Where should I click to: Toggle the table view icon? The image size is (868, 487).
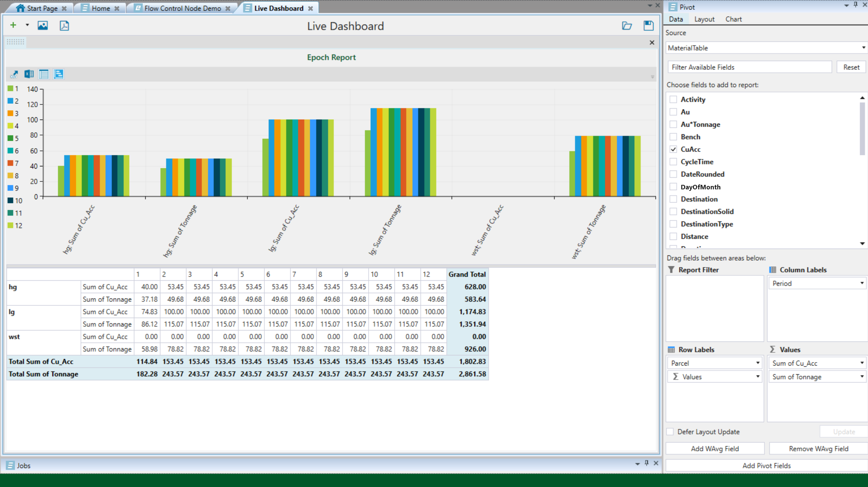pyautogui.click(x=44, y=74)
